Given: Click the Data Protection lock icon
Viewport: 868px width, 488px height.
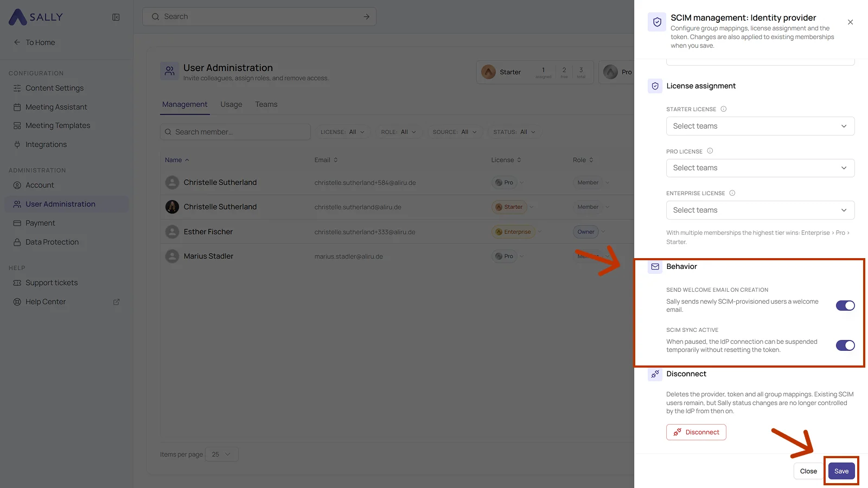Looking at the screenshot, I should 17,242.
